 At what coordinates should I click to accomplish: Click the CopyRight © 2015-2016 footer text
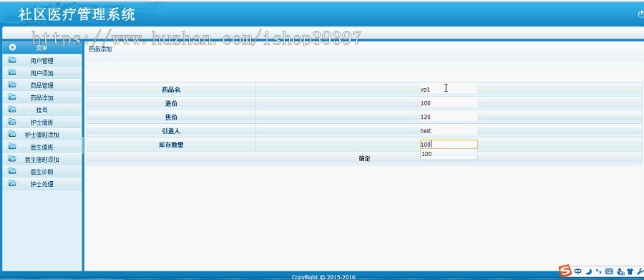[x=323, y=277]
